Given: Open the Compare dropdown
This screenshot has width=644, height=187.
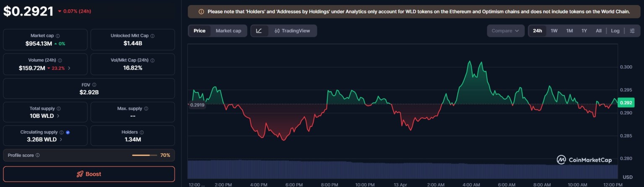Looking at the screenshot, I should 505,31.
